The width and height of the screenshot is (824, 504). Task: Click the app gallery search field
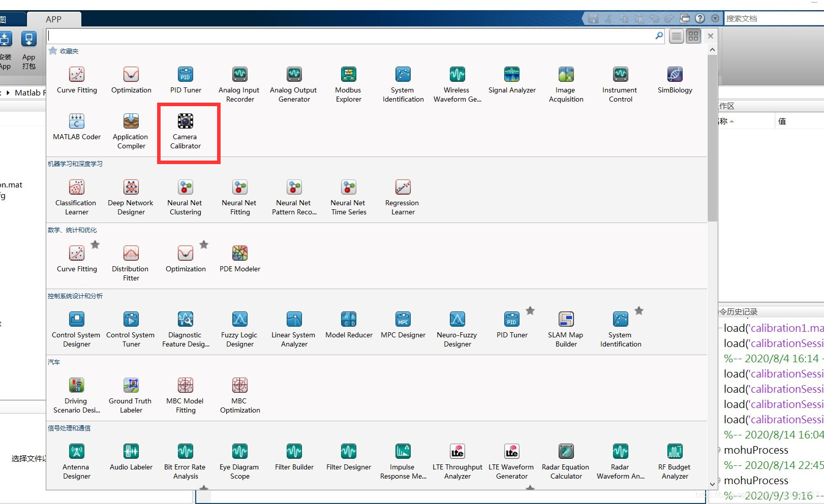coord(351,36)
